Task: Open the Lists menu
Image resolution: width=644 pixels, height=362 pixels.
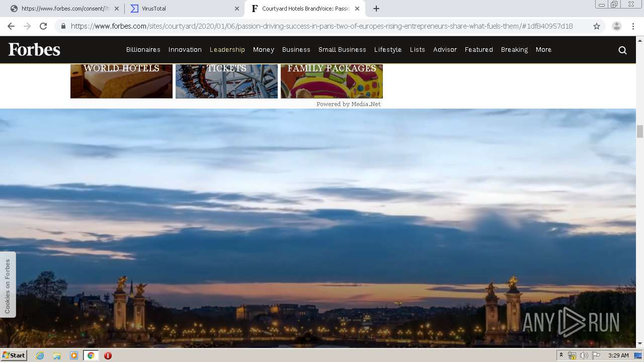Action: pos(418,50)
